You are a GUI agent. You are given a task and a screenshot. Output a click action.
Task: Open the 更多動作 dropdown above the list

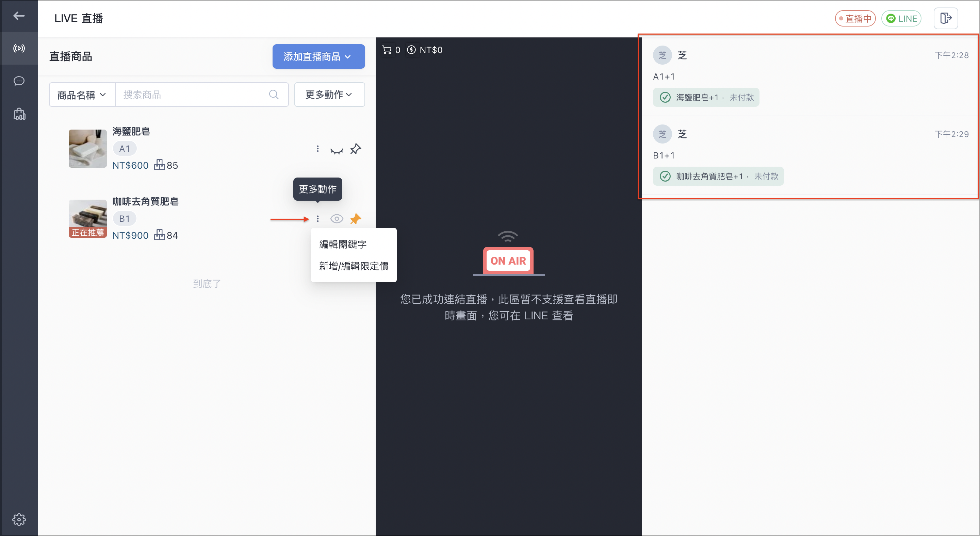tap(329, 95)
